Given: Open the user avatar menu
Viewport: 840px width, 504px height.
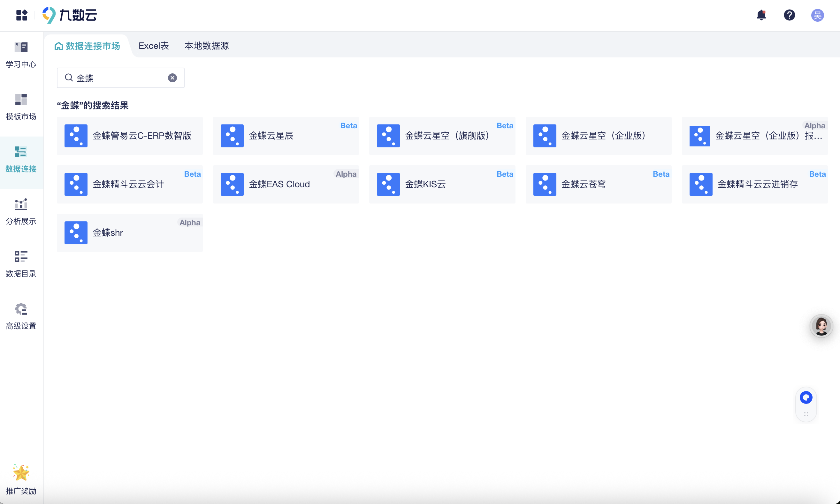Looking at the screenshot, I should click(x=817, y=15).
